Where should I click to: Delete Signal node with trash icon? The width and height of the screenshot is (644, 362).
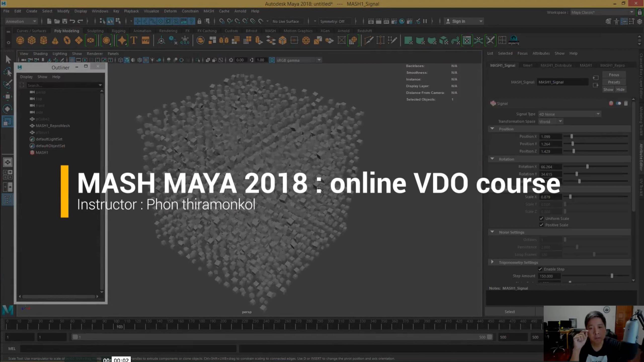(626, 103)
